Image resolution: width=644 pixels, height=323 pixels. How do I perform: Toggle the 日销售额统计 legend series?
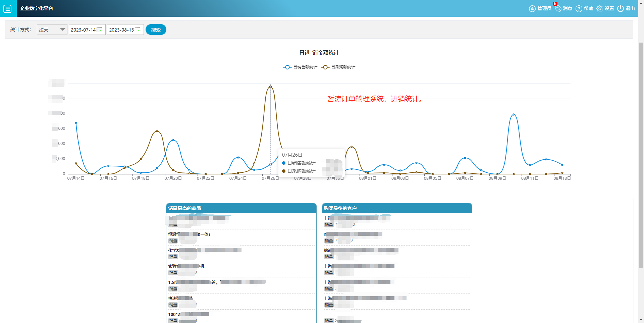[300, 67]
